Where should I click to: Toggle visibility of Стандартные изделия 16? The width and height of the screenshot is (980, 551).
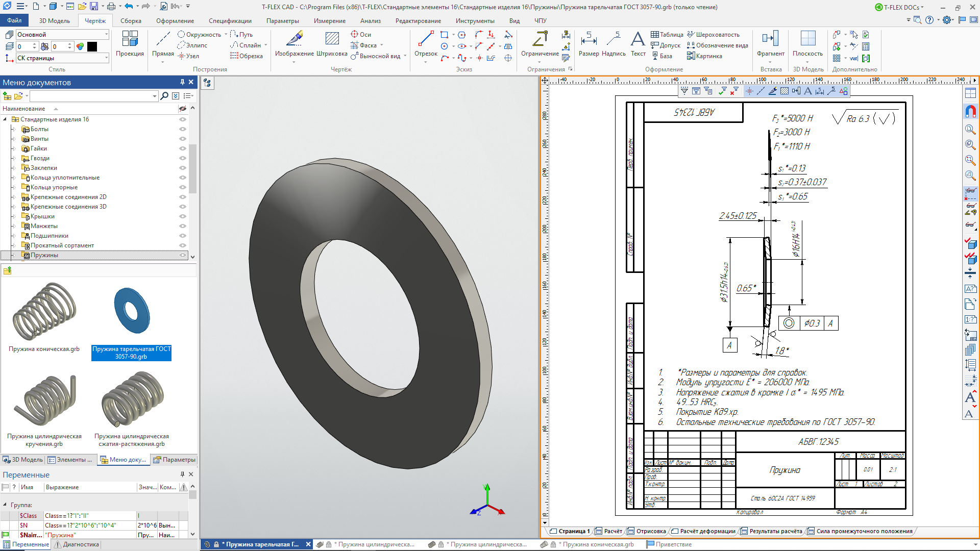point(182,119)
